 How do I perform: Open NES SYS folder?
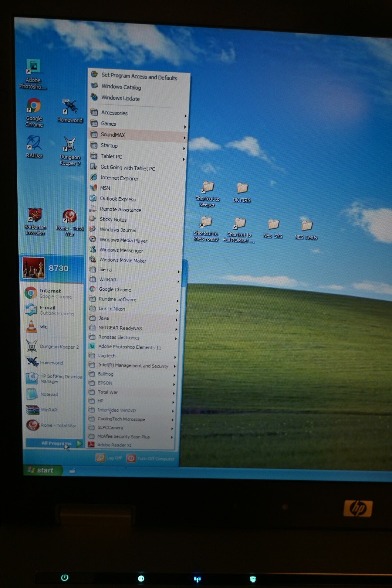click(273, 229)
